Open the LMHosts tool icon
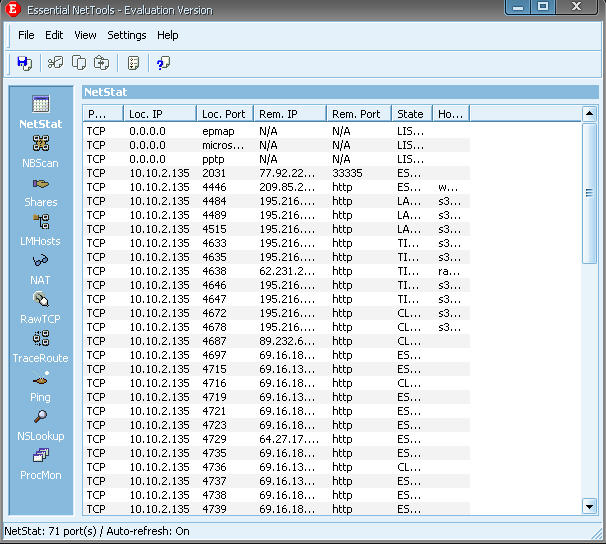Image resolution: width=606 pixels, height=544 pixels. pyautogui.click(x=41, y=222)
